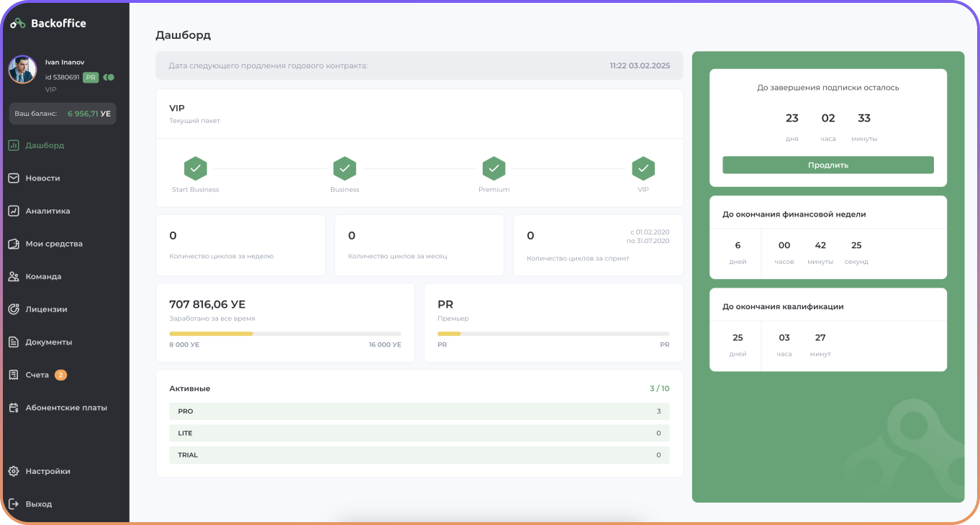Click the Premium package checkmark hexagon
This screenshot has height=525, width=980.
click(x=494, y=169)
